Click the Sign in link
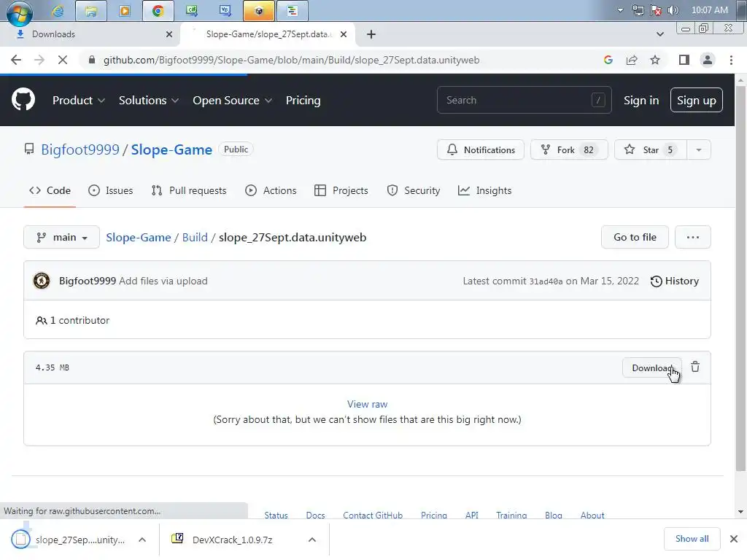Viewport: 747px width, 560px height. [x=641, y=100]
